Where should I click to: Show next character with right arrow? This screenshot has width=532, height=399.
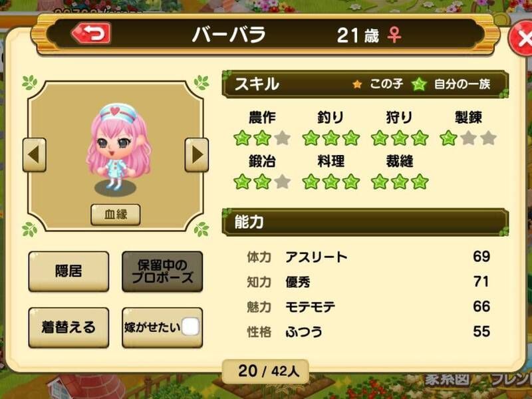click(197, 155)
